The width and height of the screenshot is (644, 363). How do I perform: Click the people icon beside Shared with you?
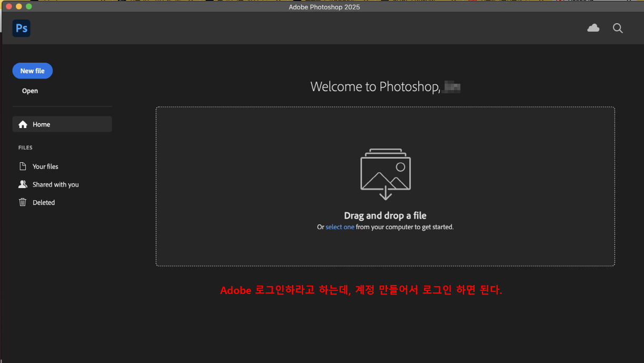tap(23, 184)
